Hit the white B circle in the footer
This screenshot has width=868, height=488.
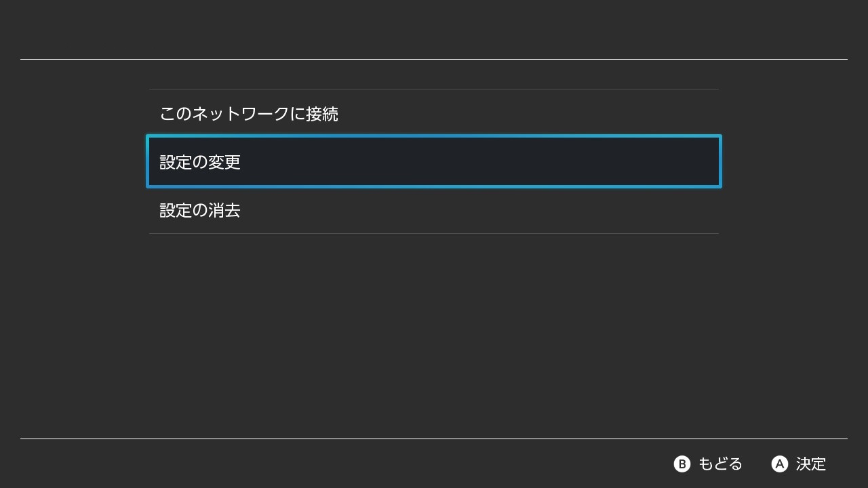click(682, 464)
